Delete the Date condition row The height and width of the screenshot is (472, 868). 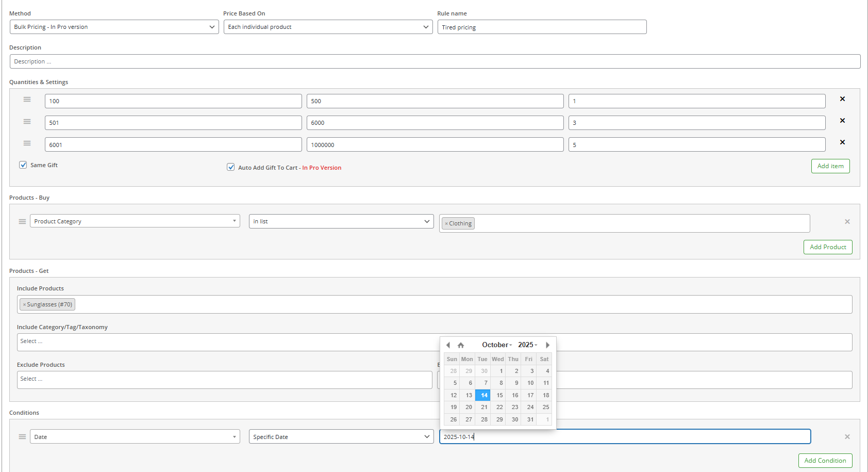847,437
